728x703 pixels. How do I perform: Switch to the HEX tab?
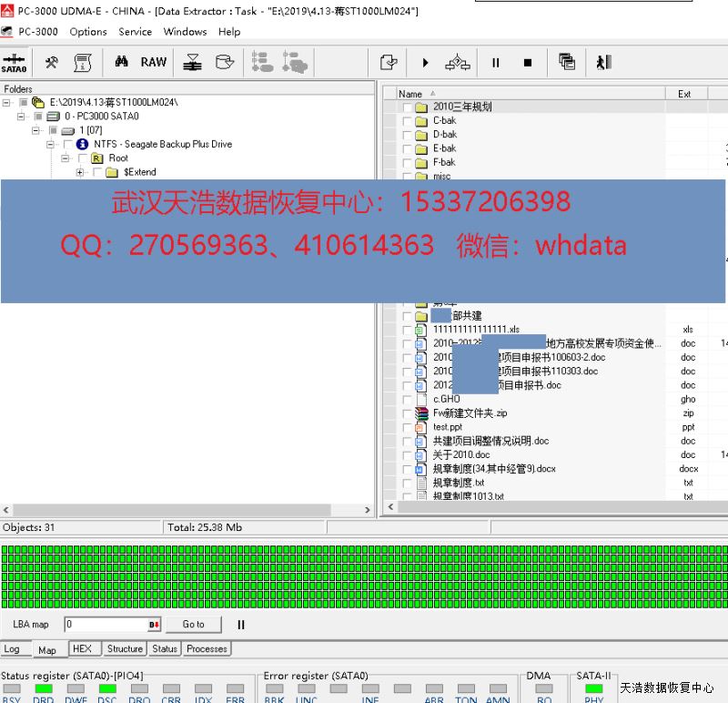[82, 649]
